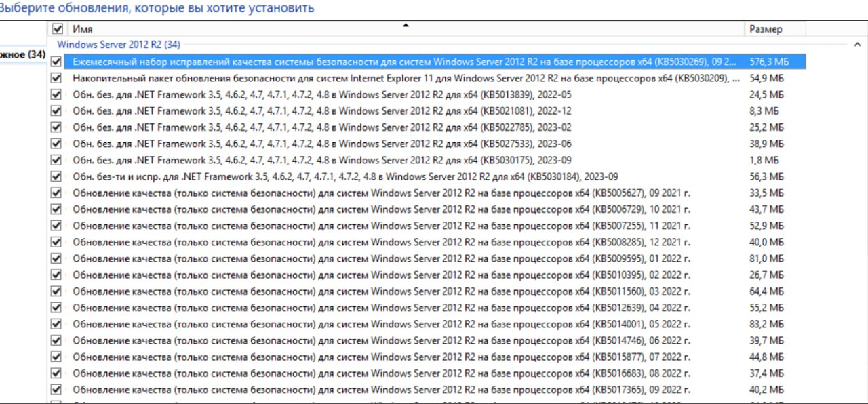Deselect the KB5021081 update checkbox

point(56,110)
